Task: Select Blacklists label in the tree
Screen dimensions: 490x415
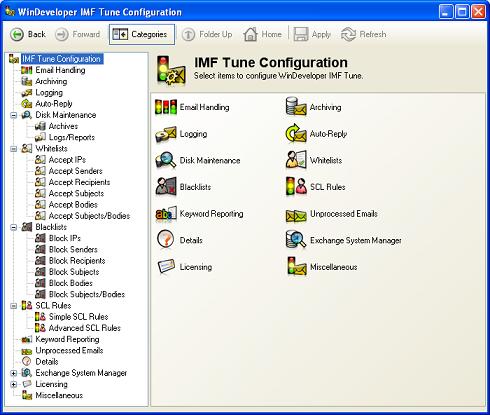Action: pos(51,227)
